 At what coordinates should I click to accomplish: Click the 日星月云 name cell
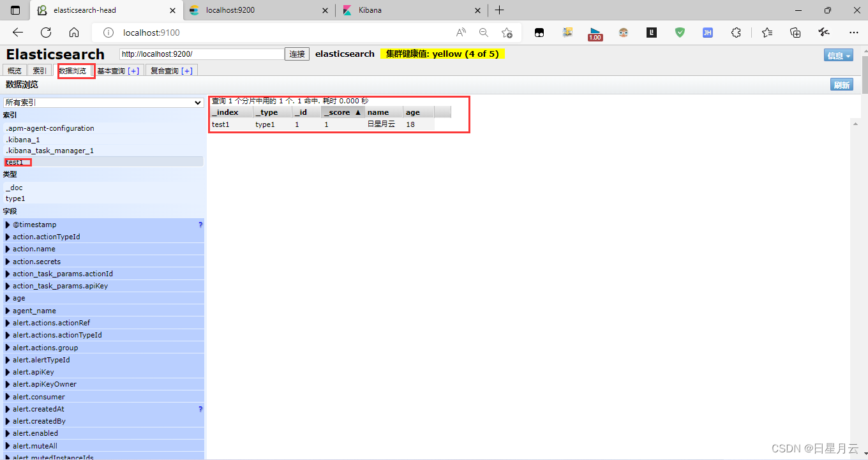click(381, 124)
